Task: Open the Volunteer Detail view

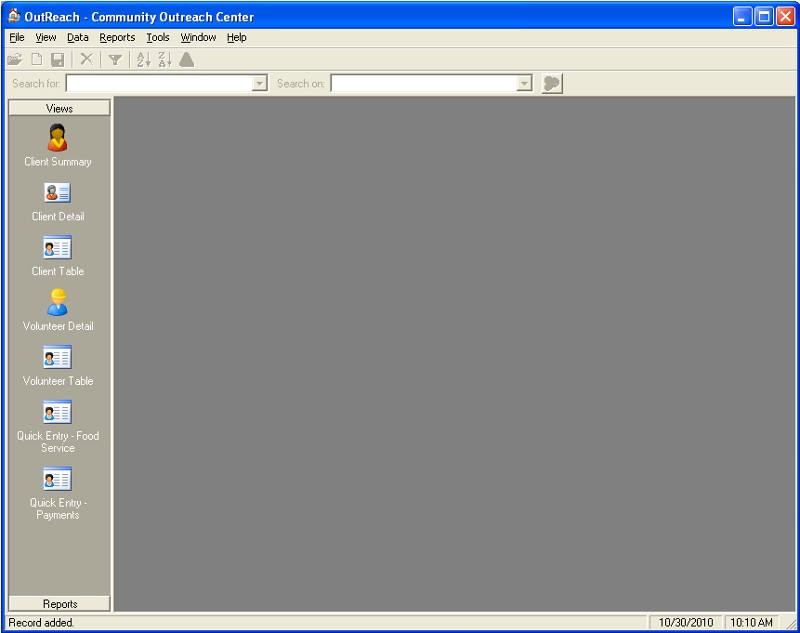Action: pyautogui.click(x=58, y=303)
